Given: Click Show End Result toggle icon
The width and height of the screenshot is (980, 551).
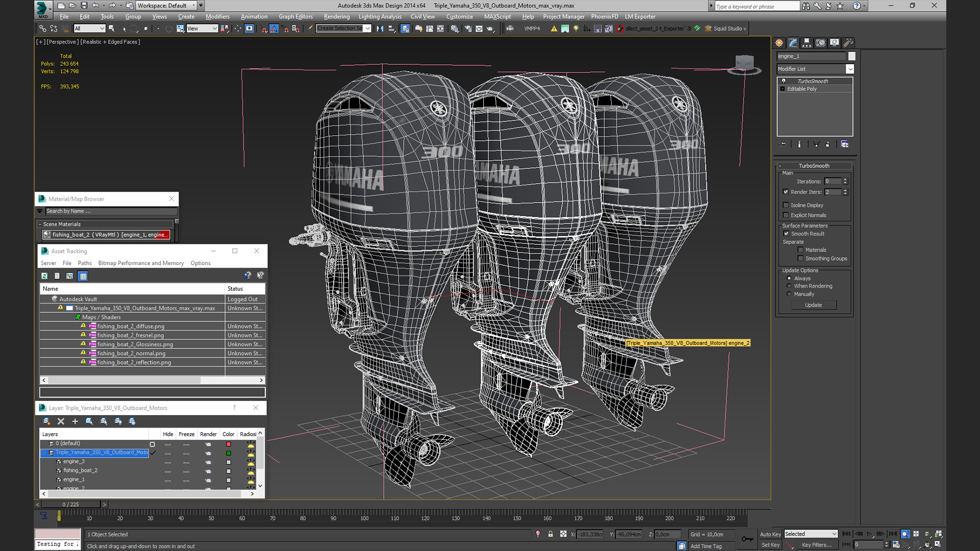Looking at the screenshot, I should (799, 144).
